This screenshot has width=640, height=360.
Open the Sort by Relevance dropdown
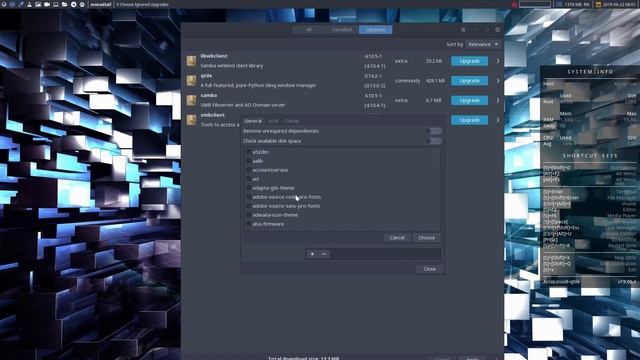(483, 44)
